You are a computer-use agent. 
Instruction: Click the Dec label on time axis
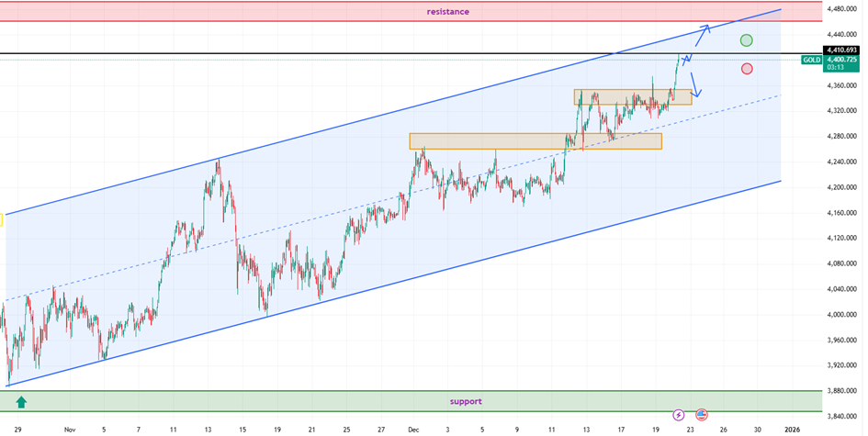coord(411,429)
